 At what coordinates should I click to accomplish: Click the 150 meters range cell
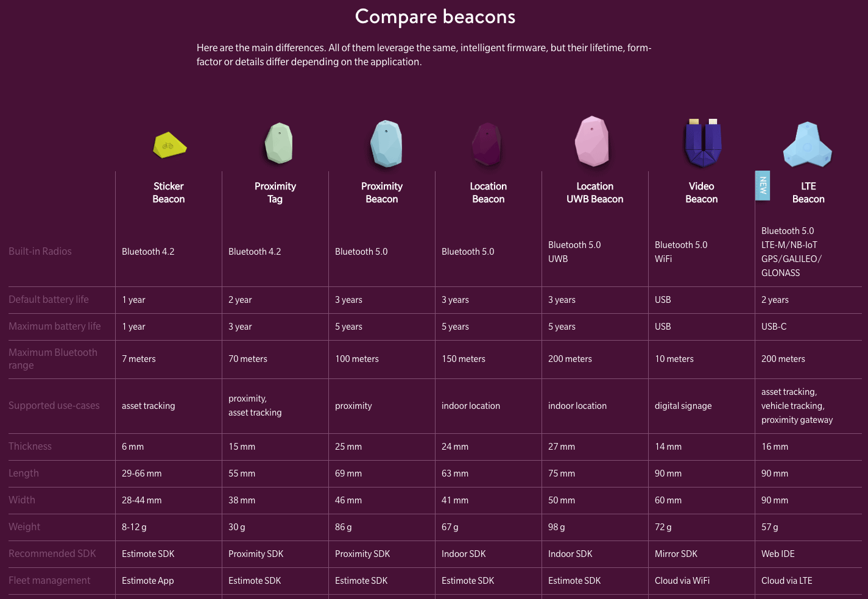click(464, 359)
